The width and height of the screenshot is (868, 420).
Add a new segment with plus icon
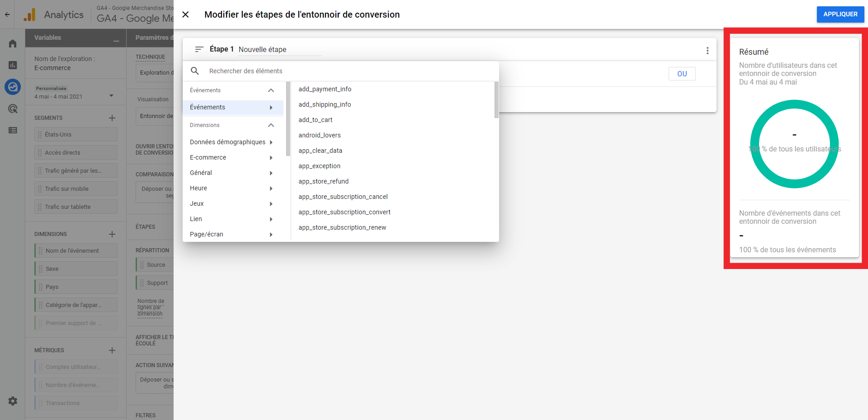pyautogui.click(x=112, y=118)
